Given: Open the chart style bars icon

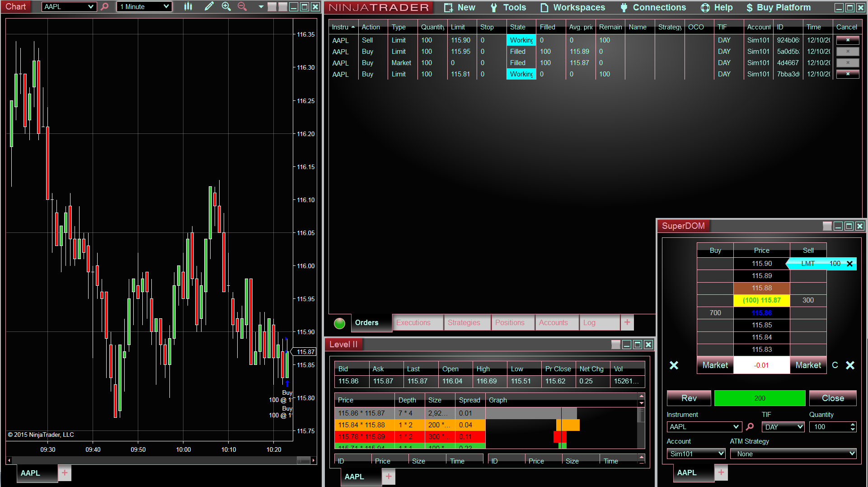Looking at the screenshot, I should click(188, 7).
